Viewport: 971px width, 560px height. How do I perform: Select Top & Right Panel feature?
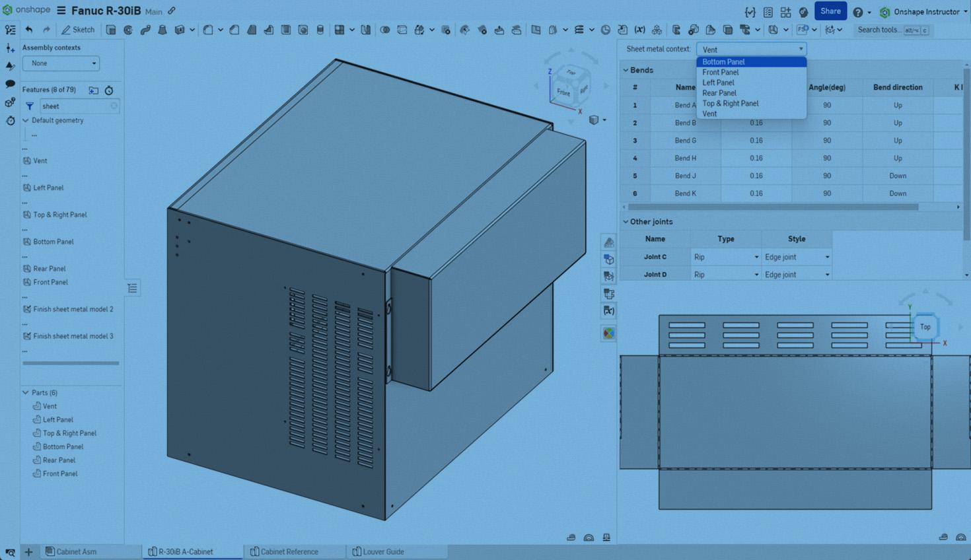59,215
